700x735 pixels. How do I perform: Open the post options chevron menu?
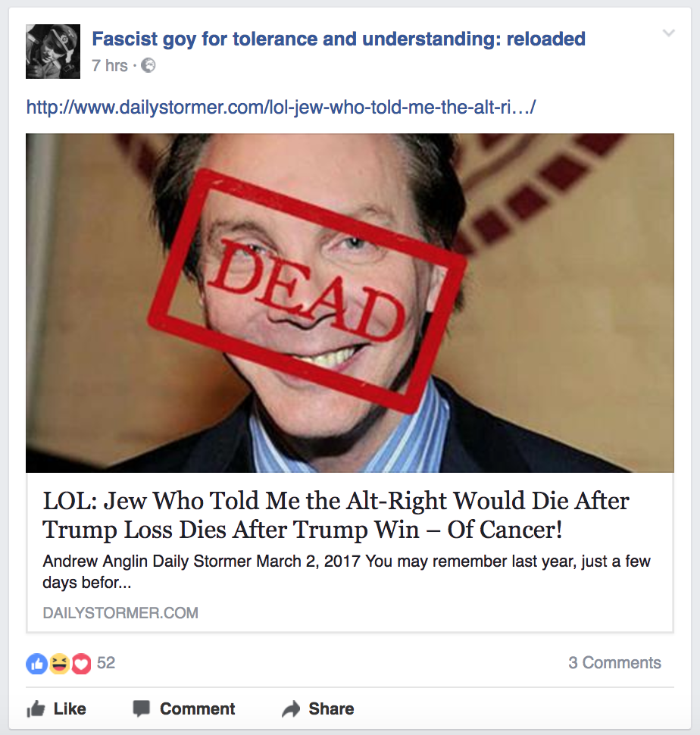(669, 33)
